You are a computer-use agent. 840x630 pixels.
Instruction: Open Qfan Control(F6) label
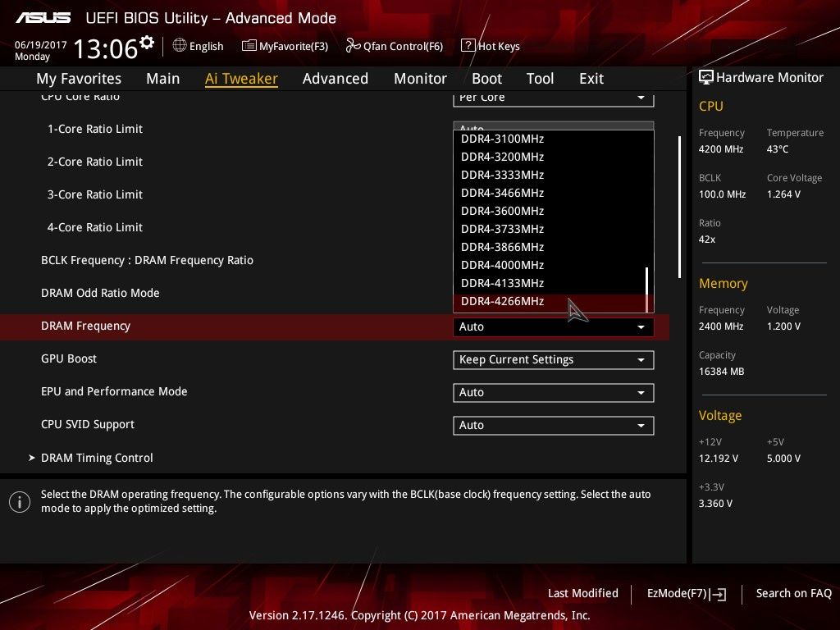403,47
